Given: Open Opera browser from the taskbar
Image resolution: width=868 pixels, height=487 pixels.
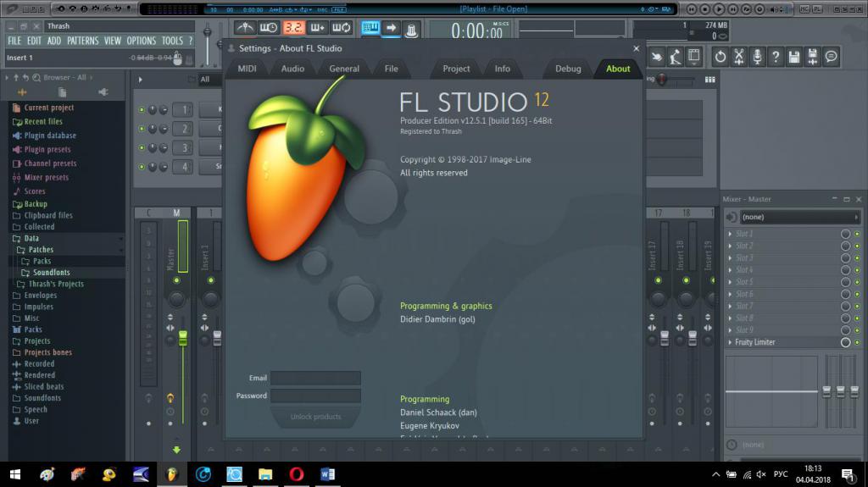Looking at the screenshot, I should point(296,474).
